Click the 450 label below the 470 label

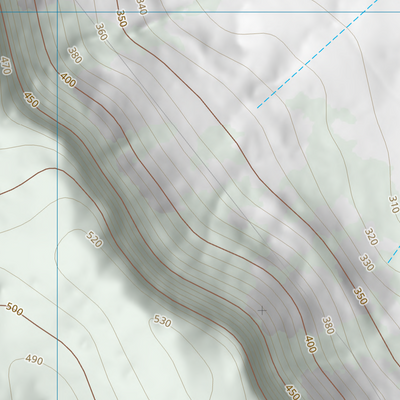coord(31,100)
